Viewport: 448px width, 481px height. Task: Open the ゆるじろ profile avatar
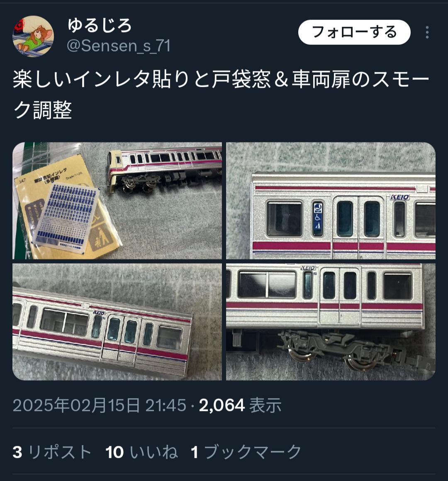pyautogui.click(x=33, y=36)
